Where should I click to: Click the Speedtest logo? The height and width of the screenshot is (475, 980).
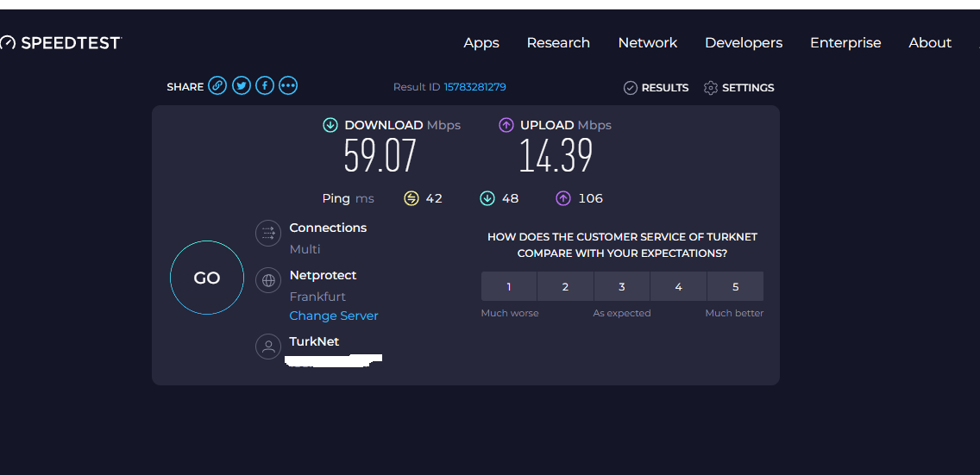tap(60, 43)
